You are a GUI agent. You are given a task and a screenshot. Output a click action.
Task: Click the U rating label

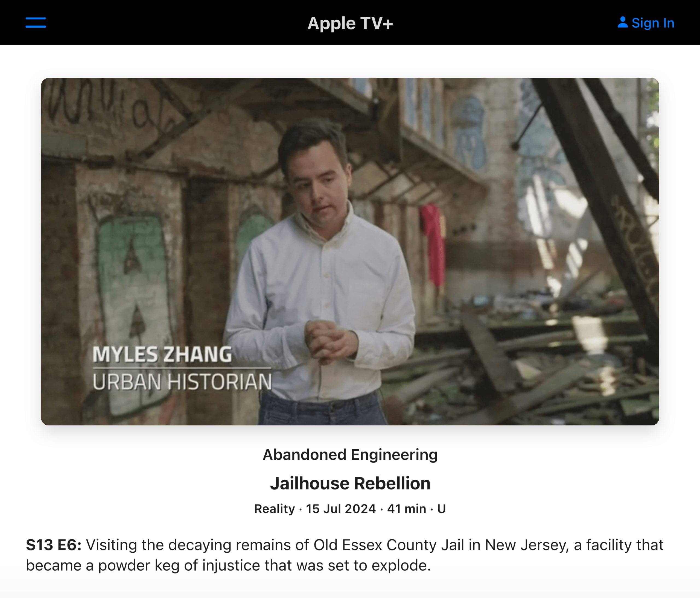[442, 509]
